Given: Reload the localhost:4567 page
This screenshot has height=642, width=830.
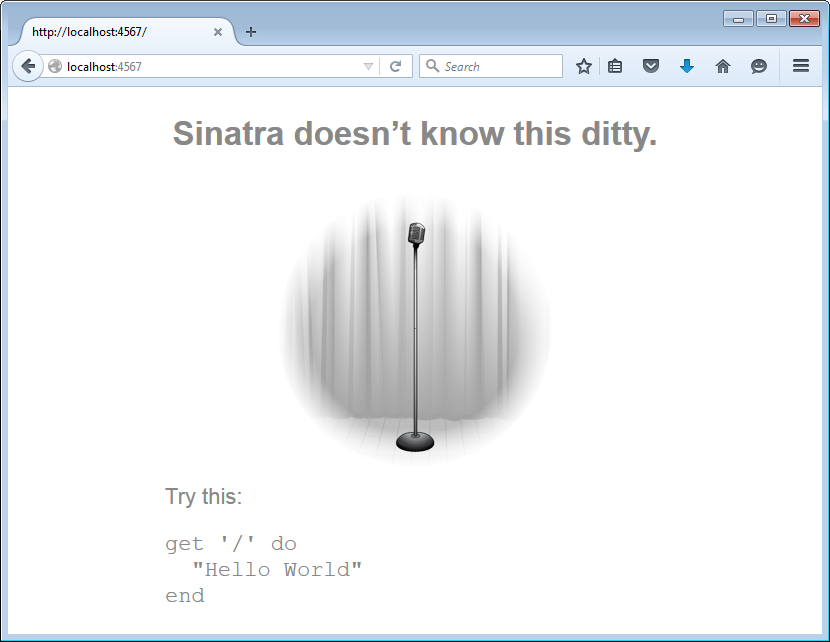Looking at the screenshot, I should pyautogui.click(x=396, y=66).
